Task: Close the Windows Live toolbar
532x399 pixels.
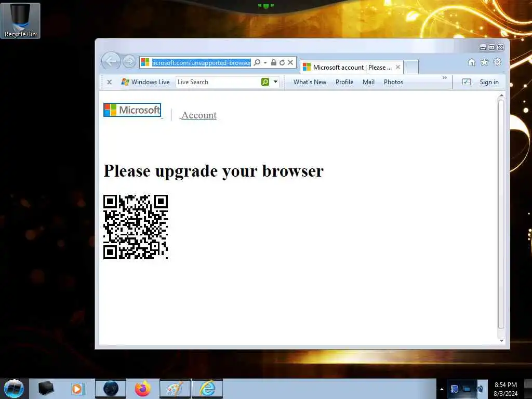Action: pos(109,82)
